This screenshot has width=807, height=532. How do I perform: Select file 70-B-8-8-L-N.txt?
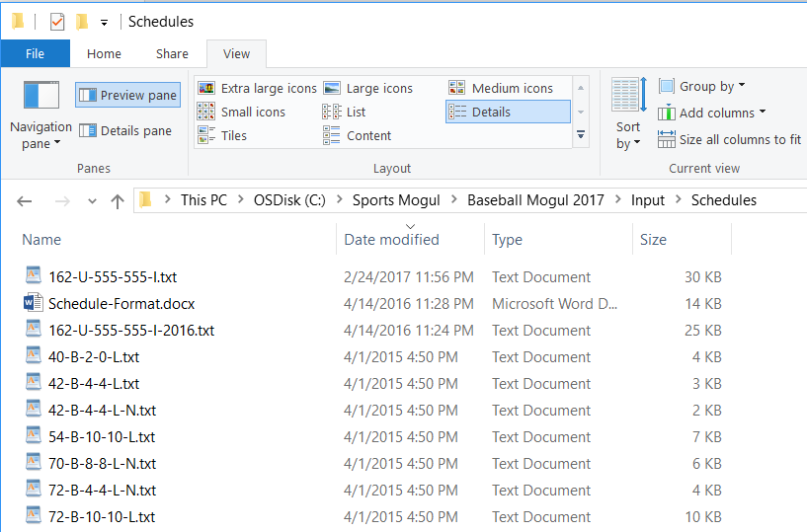[102, 464]
